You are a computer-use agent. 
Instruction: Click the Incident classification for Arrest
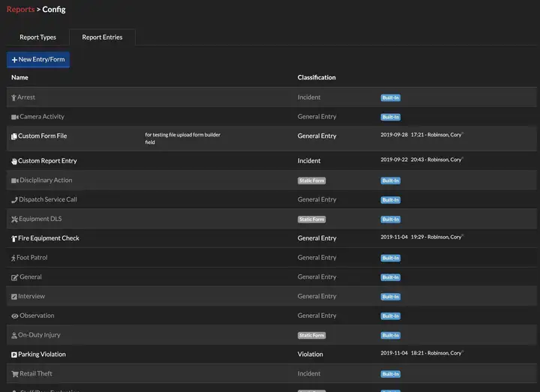point(309,97)
